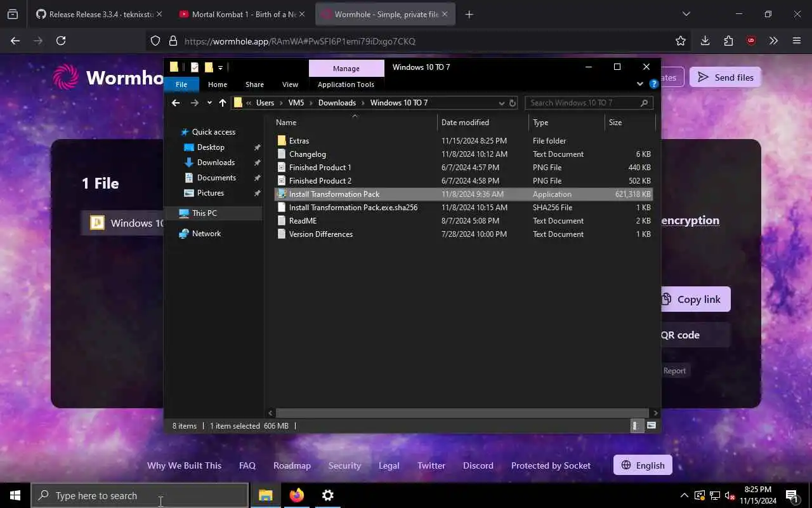Switch to the Share ribbon tab
This screenshot has width=812, height=508.
[x=254, y=84]
